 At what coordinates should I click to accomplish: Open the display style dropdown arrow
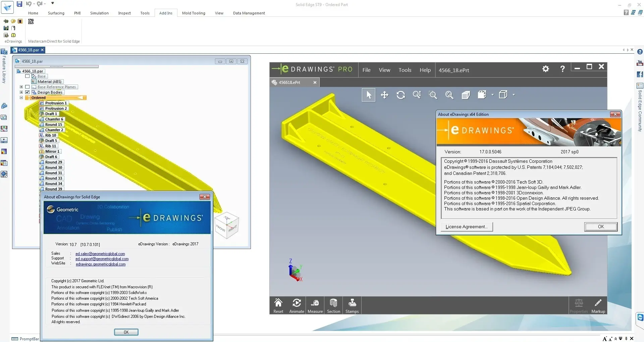[514, 95]
